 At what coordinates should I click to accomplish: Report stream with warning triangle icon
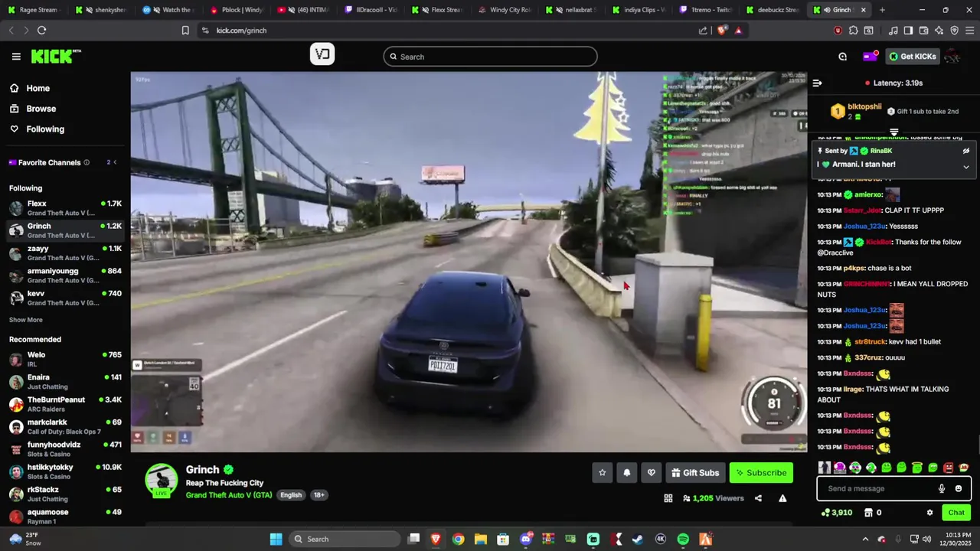782,498
